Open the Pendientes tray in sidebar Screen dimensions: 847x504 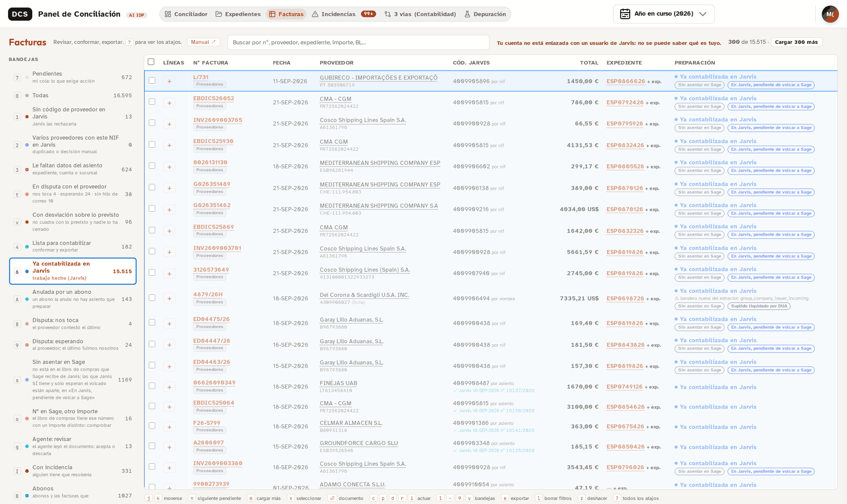coord(73,77)
